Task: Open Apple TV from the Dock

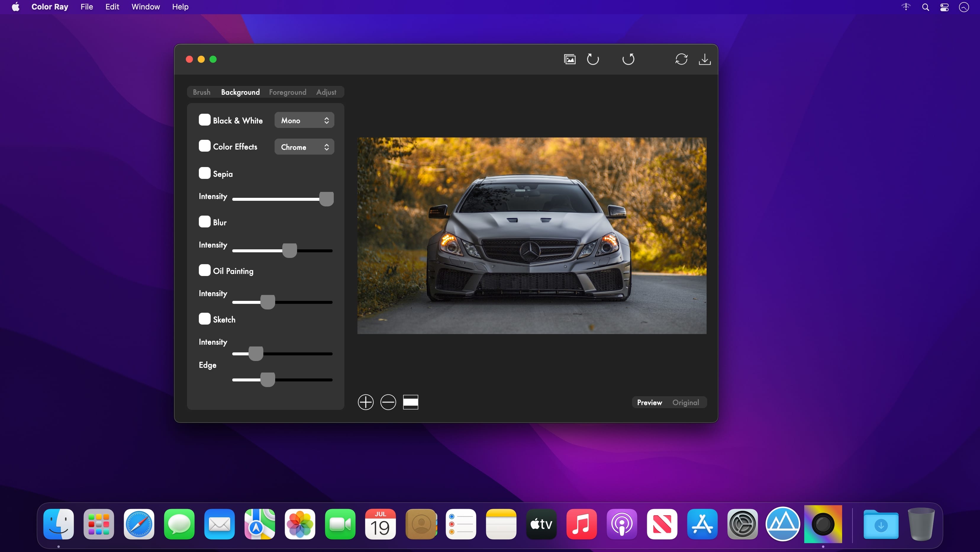Action: pos(541,524)
